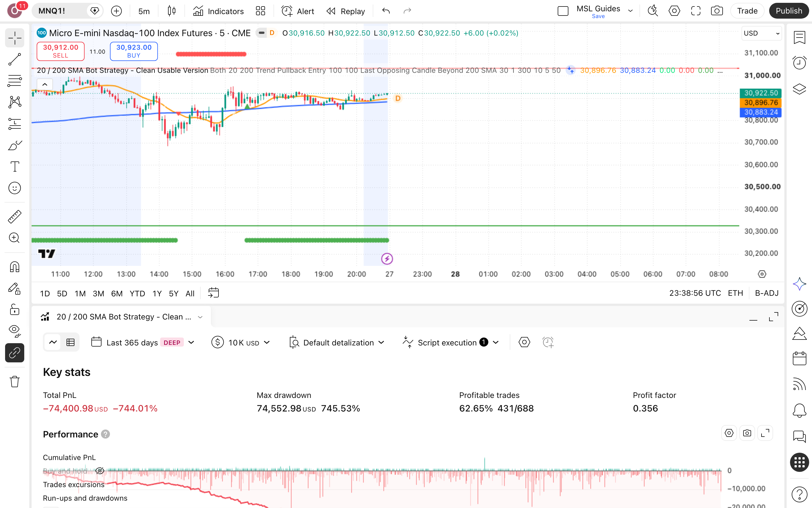Click the Trade button
The width and height of the screenshot is (812, 508).
(x=747, y=11)
